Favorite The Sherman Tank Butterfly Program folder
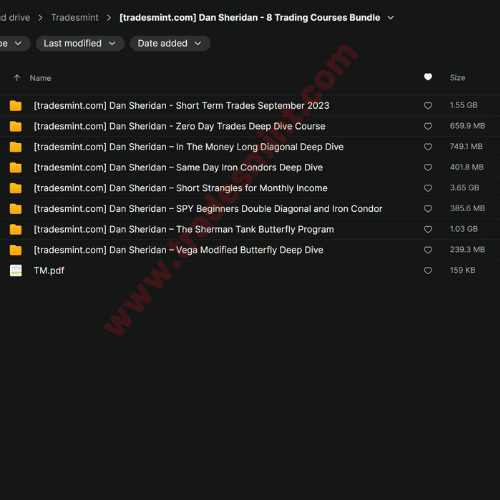This screenshot has width=500, height=500. (x=428, y=229)
